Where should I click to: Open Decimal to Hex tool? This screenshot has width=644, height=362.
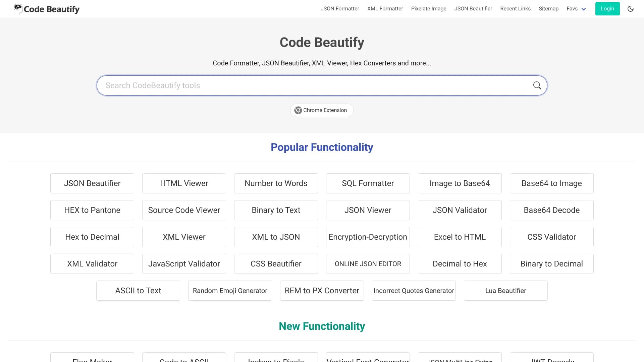click(x=460, y=264)
